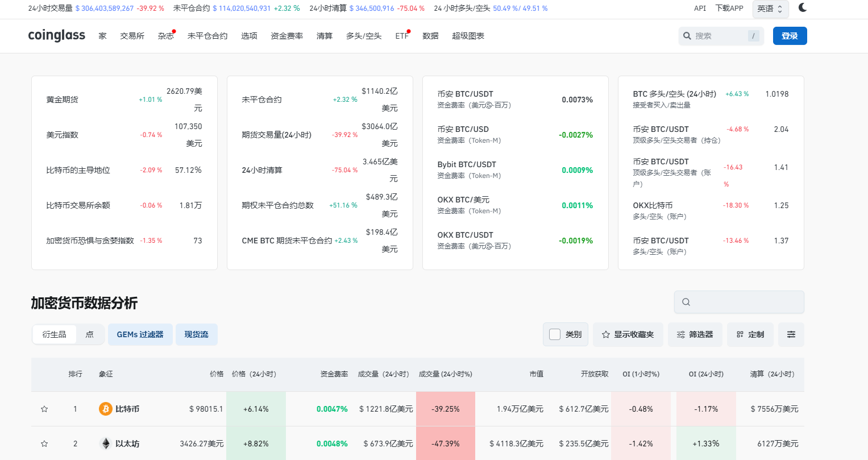
Task: Open the 杂志 menu
Action: 166,36
